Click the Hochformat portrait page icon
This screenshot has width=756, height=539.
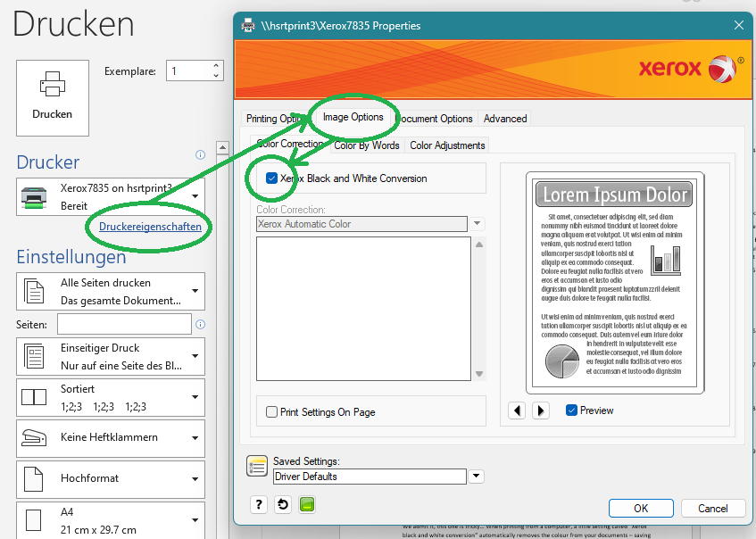tap(34, 479)
